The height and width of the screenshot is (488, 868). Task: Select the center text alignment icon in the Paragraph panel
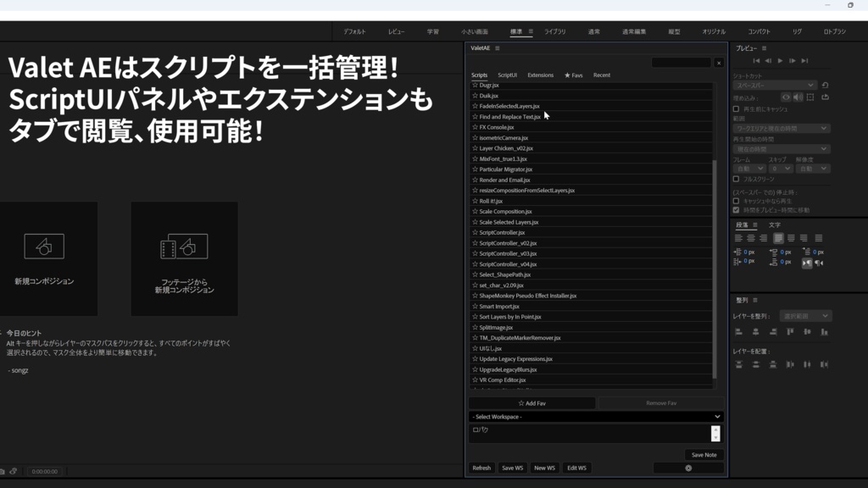(751, 238)
